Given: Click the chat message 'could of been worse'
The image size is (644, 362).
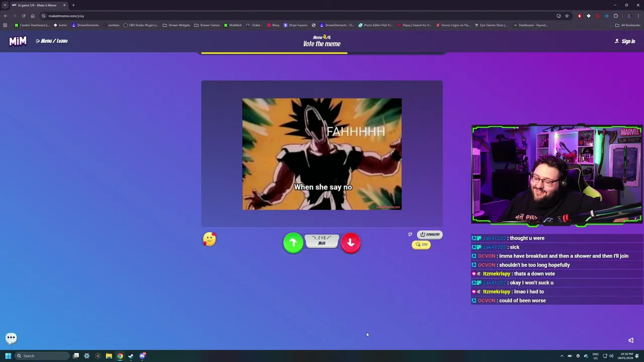Looking at the screenshot, I should 522,301.
